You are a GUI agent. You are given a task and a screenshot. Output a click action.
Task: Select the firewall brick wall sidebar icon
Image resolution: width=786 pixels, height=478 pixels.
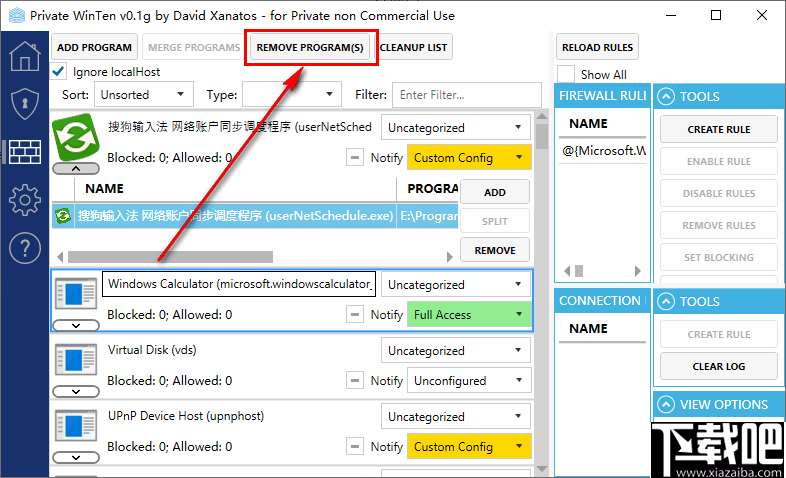tap(25, 151)
